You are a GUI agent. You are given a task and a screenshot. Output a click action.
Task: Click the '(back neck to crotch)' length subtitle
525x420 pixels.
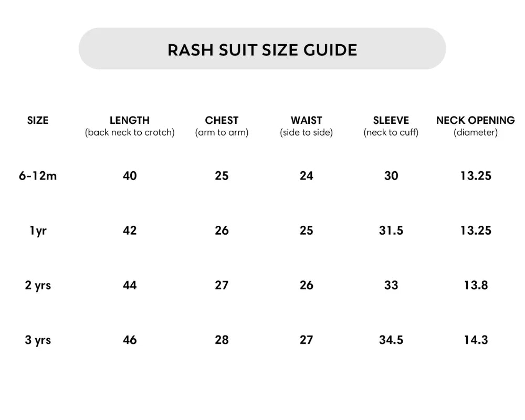[130, 133]
